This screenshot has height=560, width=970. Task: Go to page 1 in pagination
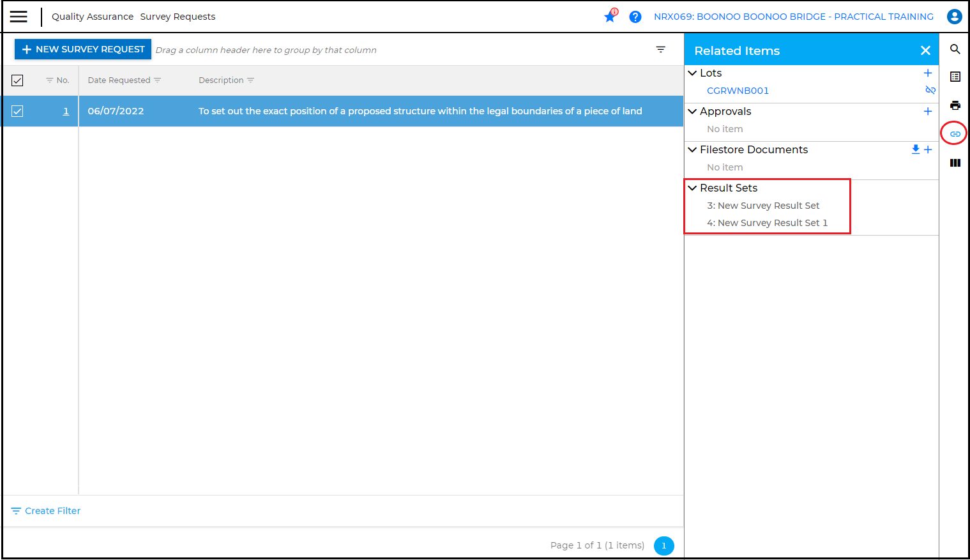[663, 545]
